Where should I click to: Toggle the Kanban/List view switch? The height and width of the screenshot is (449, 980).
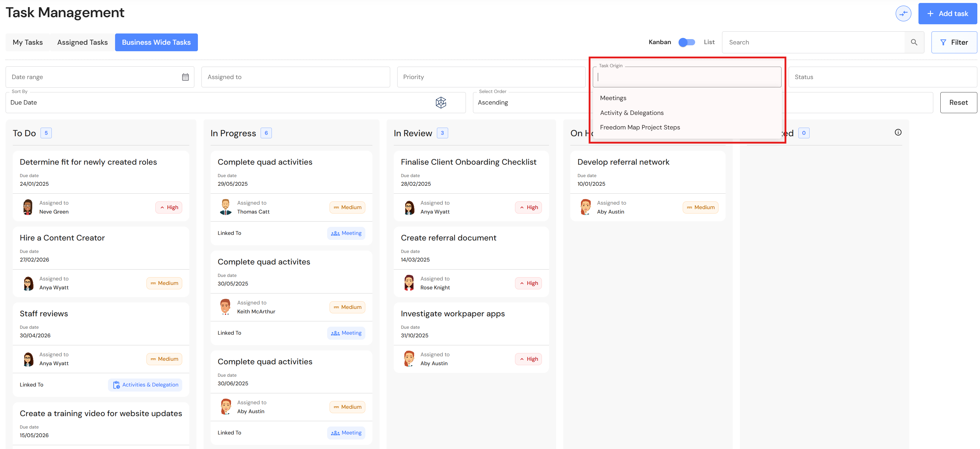click(687, 42)
